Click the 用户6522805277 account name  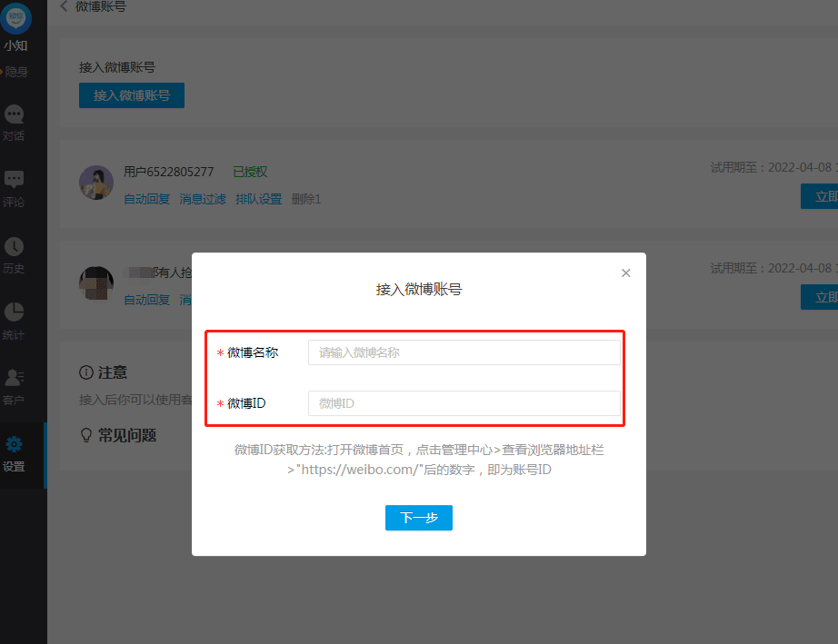pyautogui.click(x=169, y=172)
